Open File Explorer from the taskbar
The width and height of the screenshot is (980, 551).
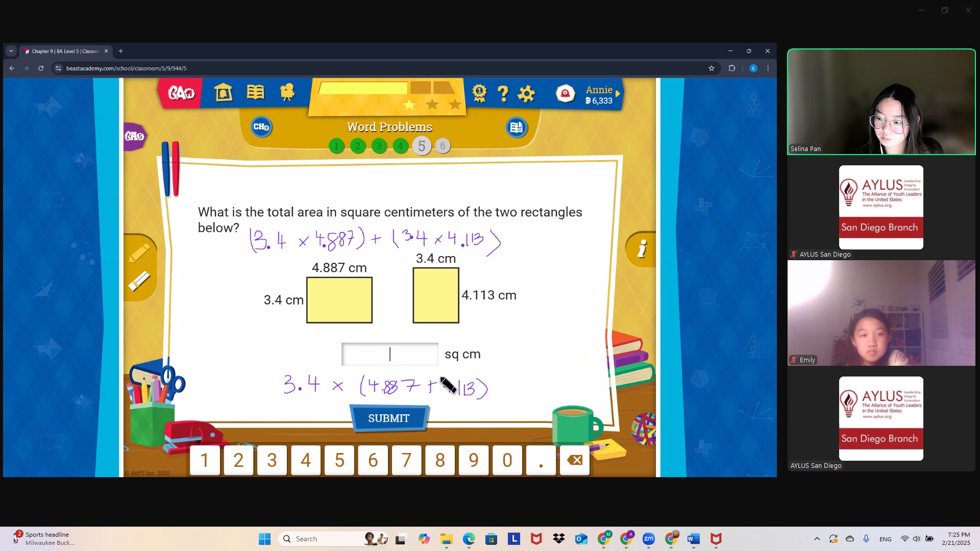coord(446,539)
